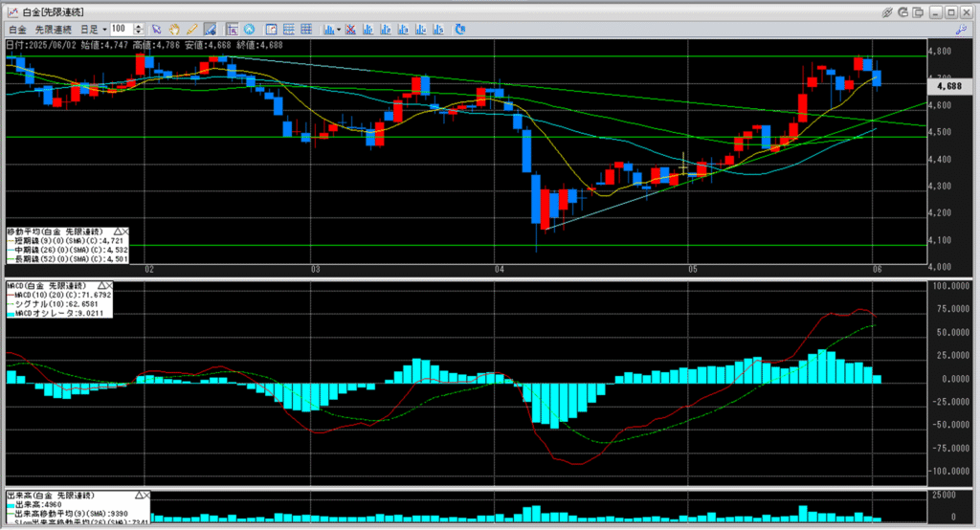980x530 pixels.
Task: Click the bar chart template icon
Action: point(329,30)
